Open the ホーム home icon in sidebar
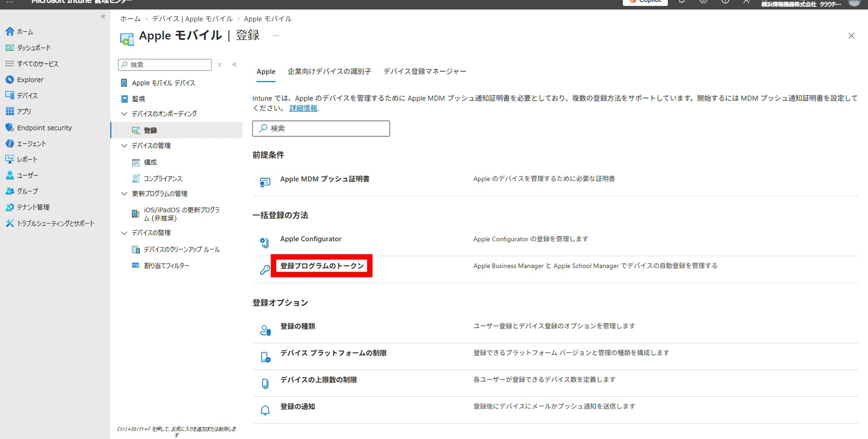This screenshot has width=868, height=439. click(10, 32)
